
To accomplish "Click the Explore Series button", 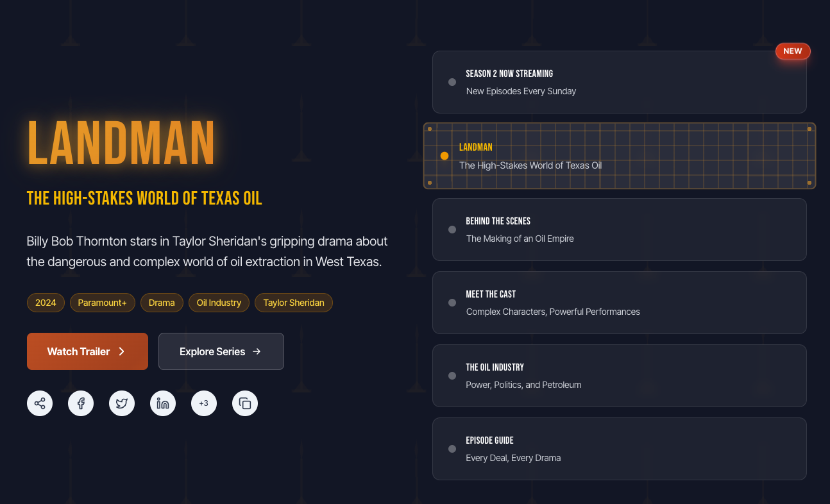I will (221, 351).
